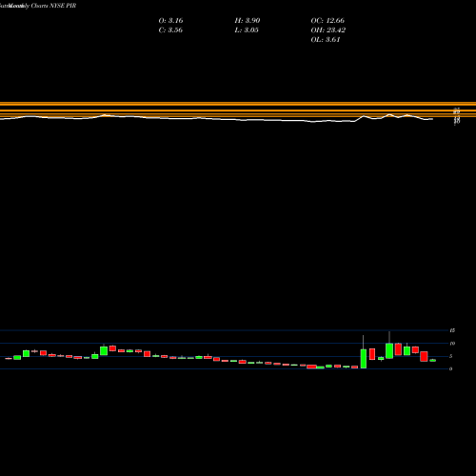Screen dimensions: 476x476
Task: Select the high value 'H: 3.90'
Action: click(x=248, y=21)
